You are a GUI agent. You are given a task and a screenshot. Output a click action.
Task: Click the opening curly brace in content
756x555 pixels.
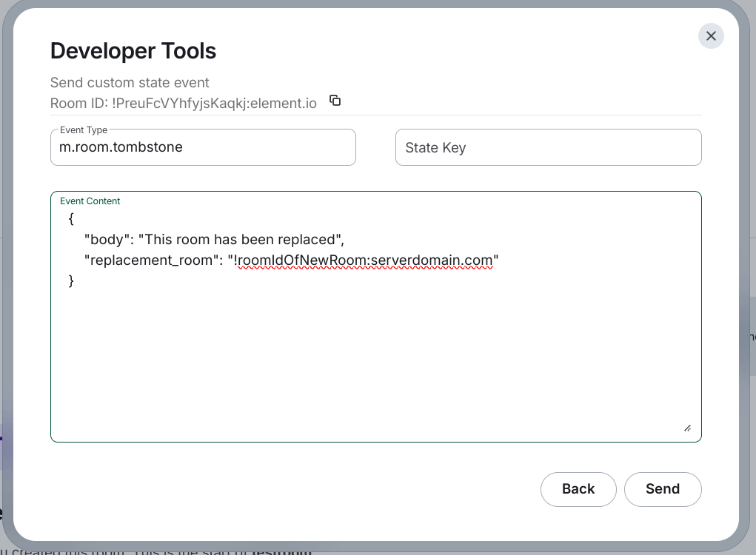(71, 219)
